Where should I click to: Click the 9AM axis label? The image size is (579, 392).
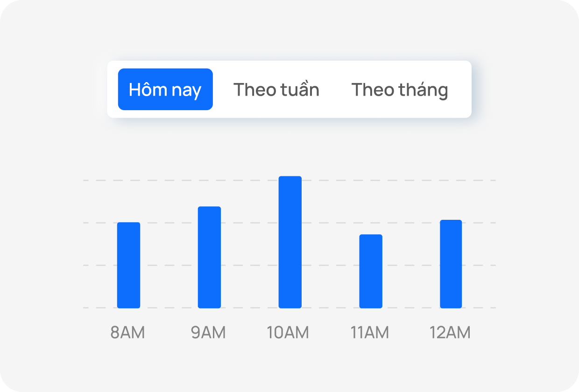209,332
